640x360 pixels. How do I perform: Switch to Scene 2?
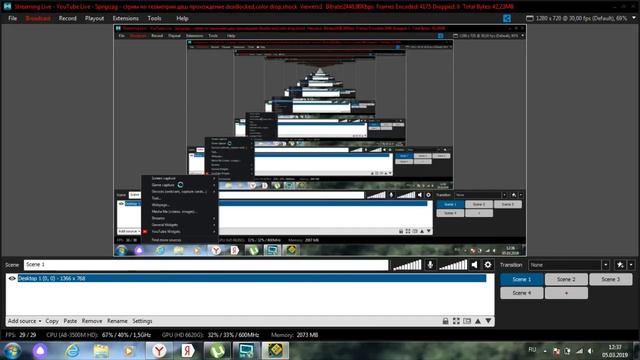point(566,280)
